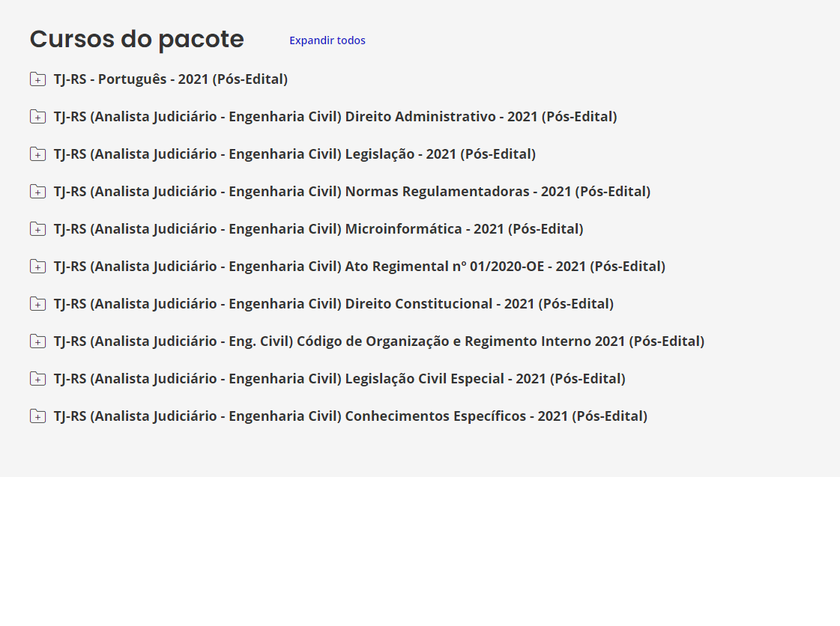
Task: Click folder icon beside Ato Regimental nº 01/2020-OE
Action: [37, 267]
